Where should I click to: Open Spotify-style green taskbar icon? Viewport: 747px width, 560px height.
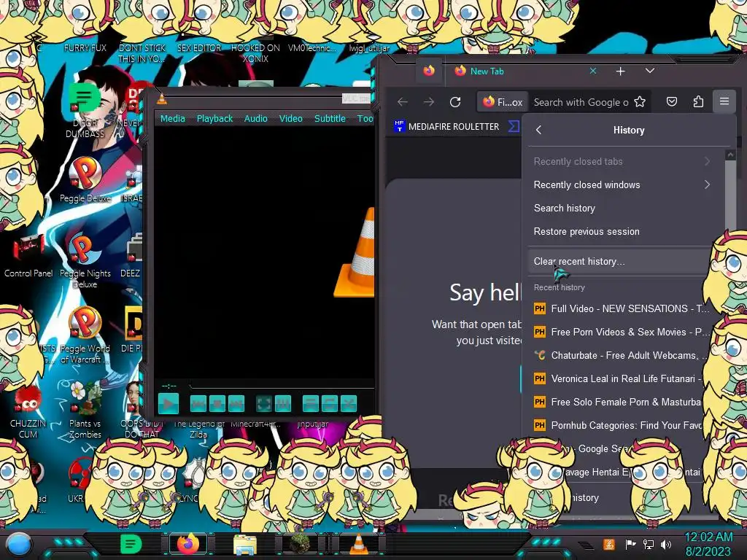pos(131,544)
